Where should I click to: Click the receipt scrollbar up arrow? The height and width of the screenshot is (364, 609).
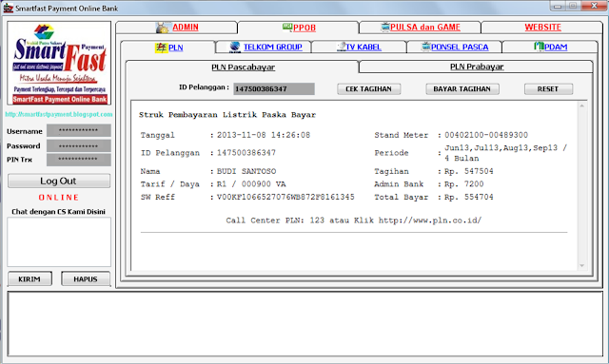click(581, 105)
